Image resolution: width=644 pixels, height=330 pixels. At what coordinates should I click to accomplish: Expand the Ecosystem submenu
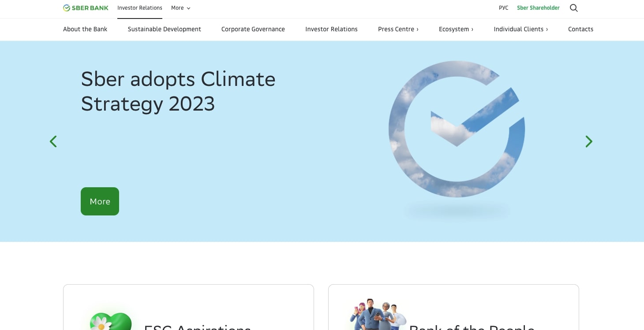tap(456, 29)
